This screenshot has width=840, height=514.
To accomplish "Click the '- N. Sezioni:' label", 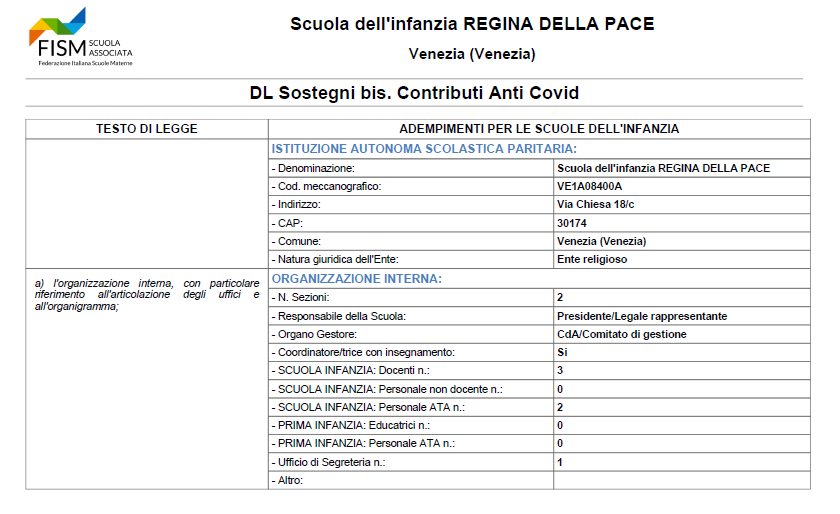I will point(301,297).
